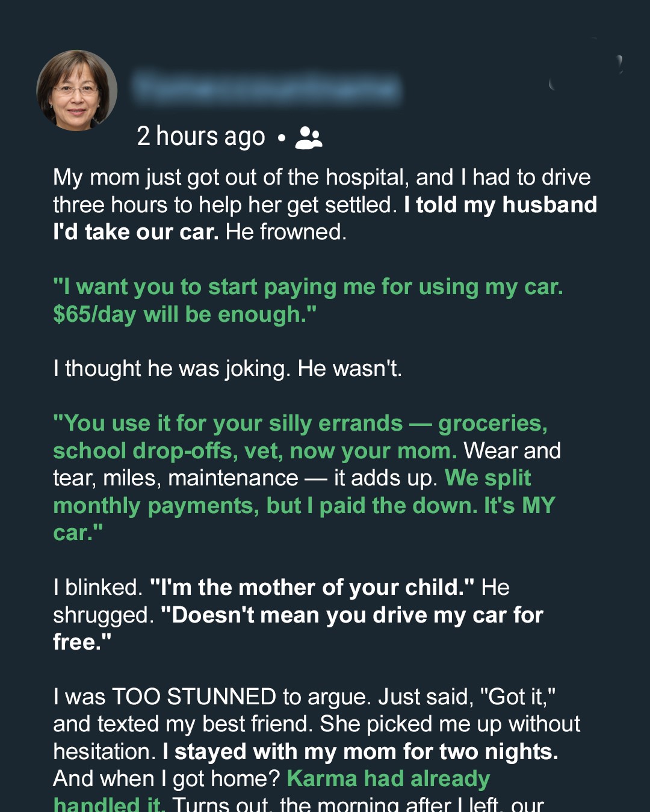
Task: Click bold quote "I'm the mother of your child."
Action: click(312, 588)
